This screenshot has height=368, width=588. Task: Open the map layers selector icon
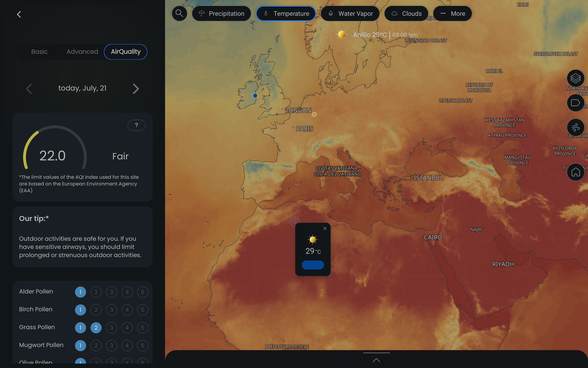576,78
